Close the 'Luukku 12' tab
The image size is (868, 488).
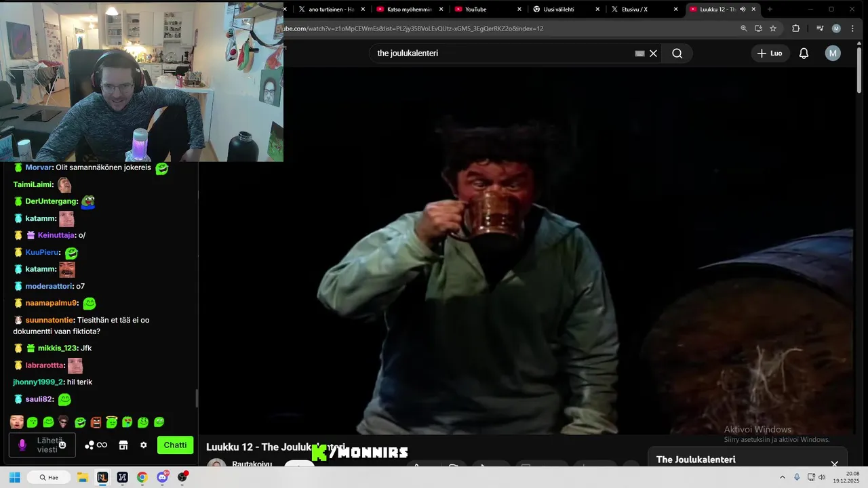pos(753,9)
